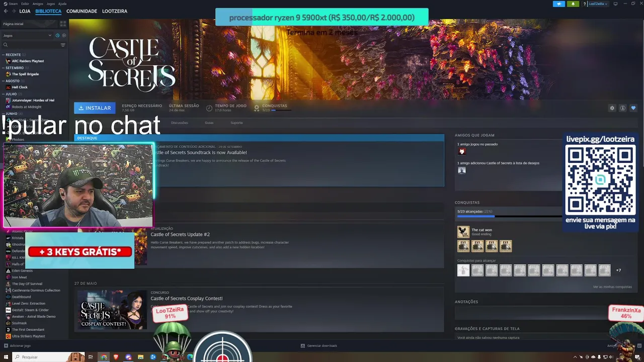Image resolution: width=644 pixels, height=362 pixels.
Task: Click friend avatar with game wishlisted
Action: point(462,170)
